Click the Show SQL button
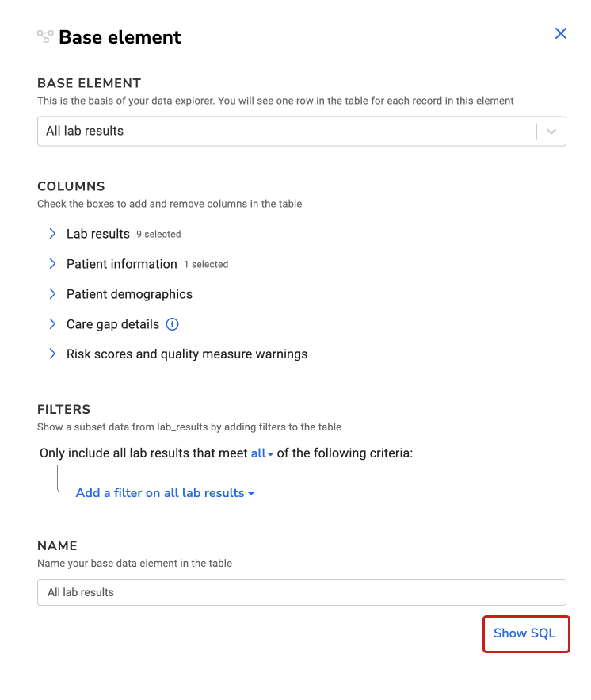 coord(525,633)
